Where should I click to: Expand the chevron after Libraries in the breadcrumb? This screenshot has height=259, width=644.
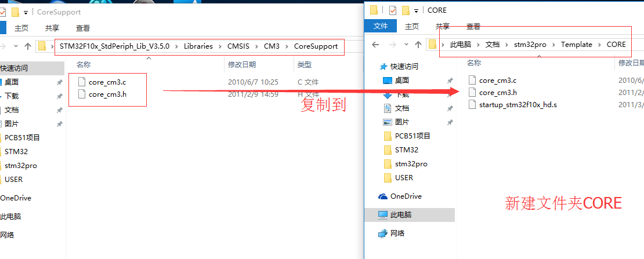click(x=220, y=46)
